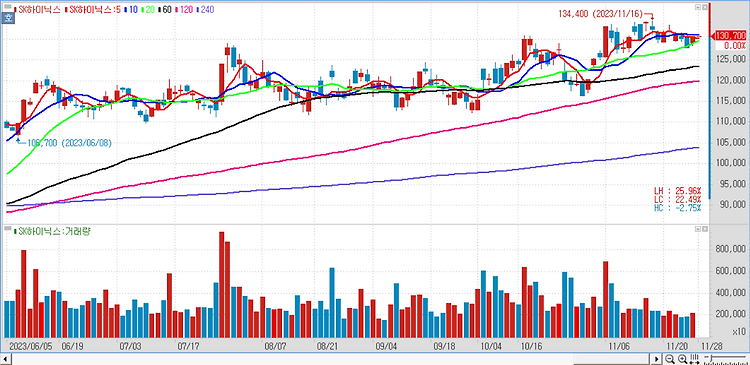The image size is (750, 365).
Task: Click the HC : -2.75% value
Action: tap(677, 207)
